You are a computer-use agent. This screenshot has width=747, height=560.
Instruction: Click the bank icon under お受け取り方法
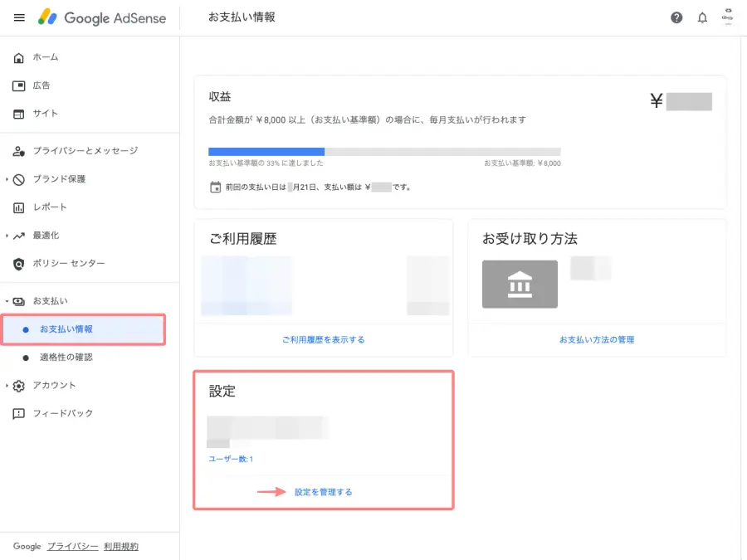point(520,284)
